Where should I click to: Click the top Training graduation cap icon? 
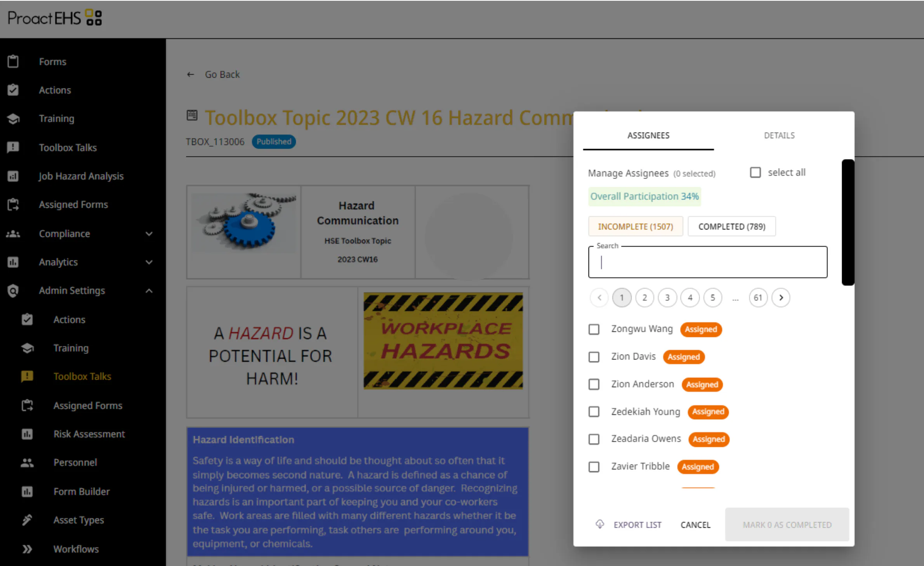(13, 119)
